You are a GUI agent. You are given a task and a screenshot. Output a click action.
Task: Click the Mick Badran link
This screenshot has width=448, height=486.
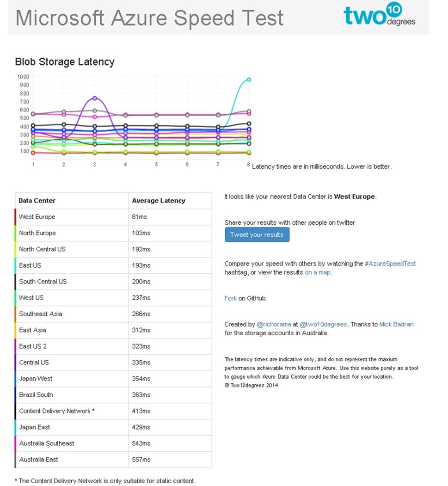(396, 324)
